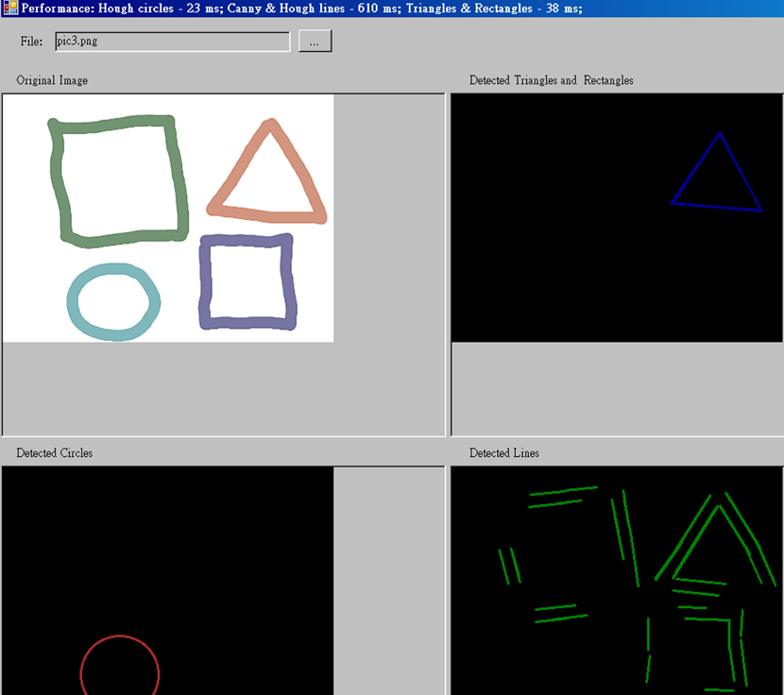The width and height of the screenshot is (784, 695).
Task: Click the green hand-drawn rectangle in original image
Action: pos(60,179)
